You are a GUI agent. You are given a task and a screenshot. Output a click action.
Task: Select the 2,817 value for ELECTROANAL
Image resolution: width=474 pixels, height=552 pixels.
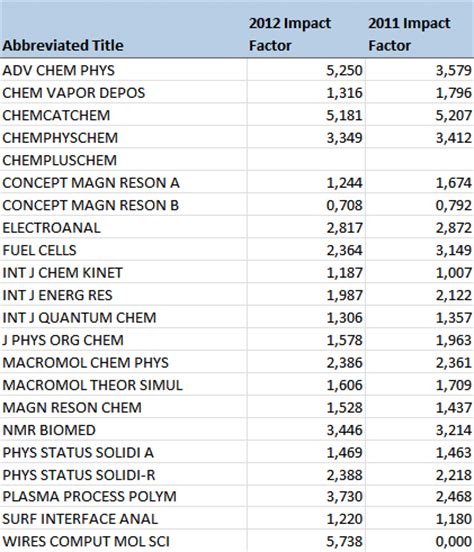pyautogui.click(x=344, y=228)
